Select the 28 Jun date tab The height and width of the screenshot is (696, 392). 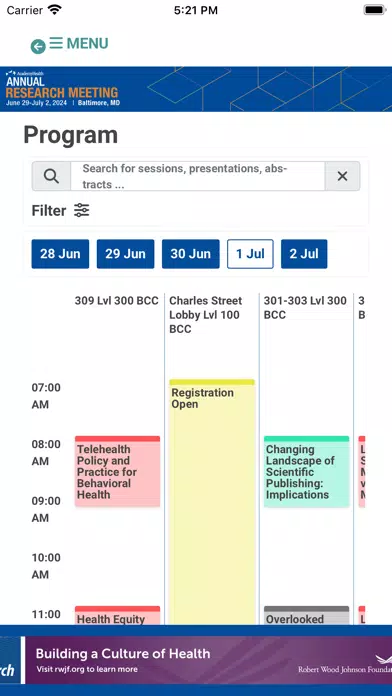point(60,254)
